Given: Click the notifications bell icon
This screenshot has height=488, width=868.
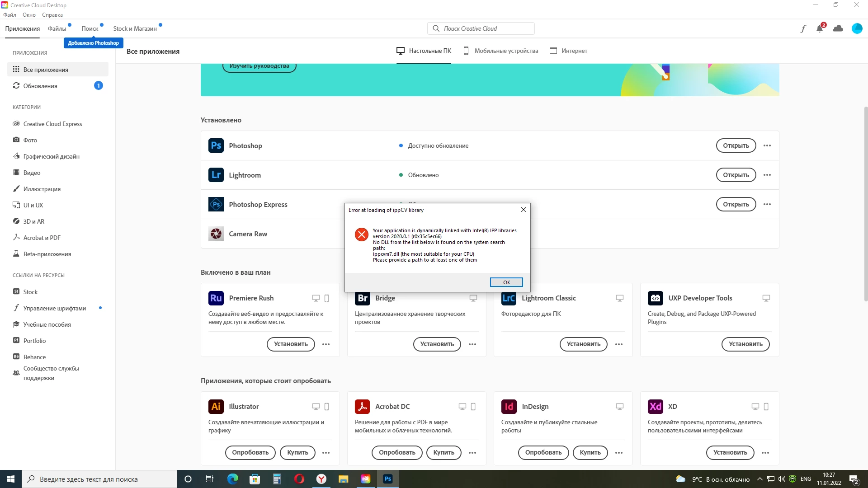Looking at the screenshot, I should tap(819, 29).
